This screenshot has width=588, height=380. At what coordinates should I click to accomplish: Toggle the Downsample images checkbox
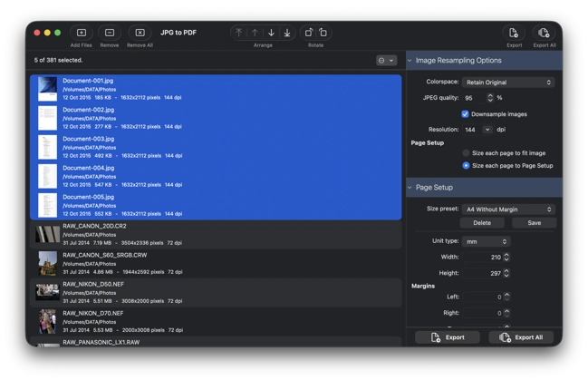465,114
